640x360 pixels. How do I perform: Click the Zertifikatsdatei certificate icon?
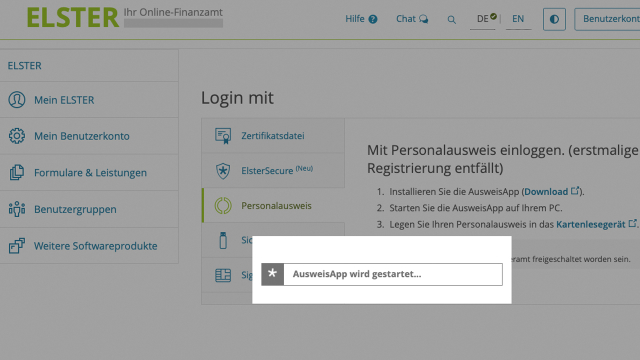pyautogui.click(x=223, y=136)
